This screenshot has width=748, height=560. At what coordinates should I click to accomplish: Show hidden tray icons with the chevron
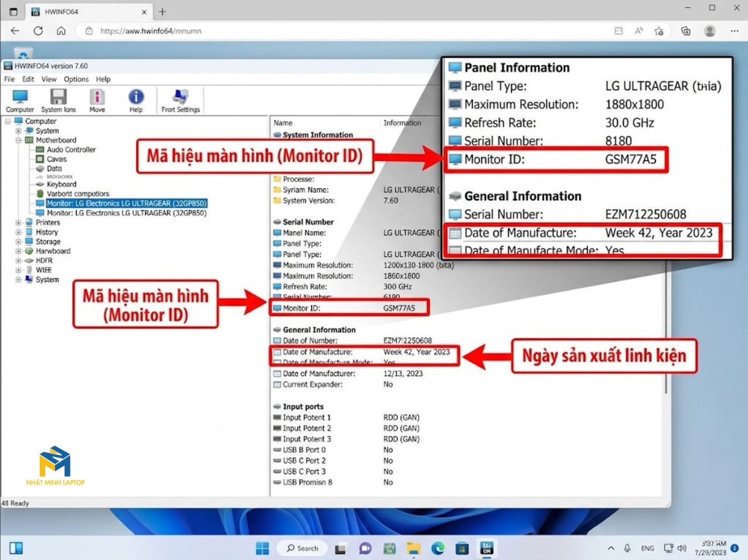[611, 548]
